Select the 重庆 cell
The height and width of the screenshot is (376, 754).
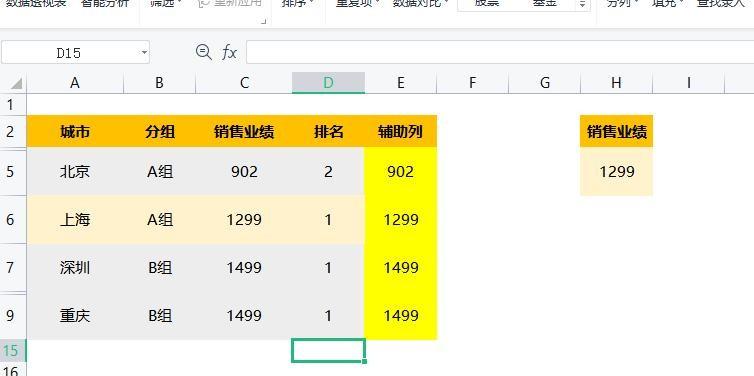(75, 316)
